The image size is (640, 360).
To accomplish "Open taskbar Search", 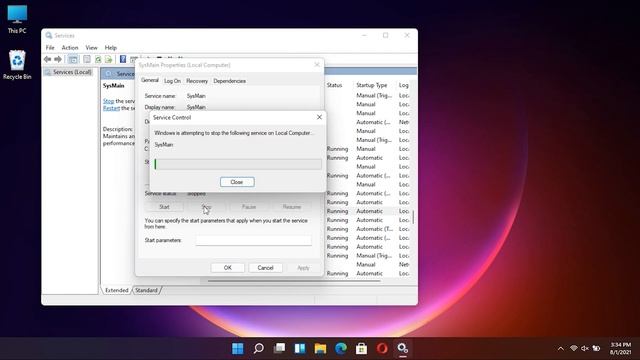I will coord(258,349).
